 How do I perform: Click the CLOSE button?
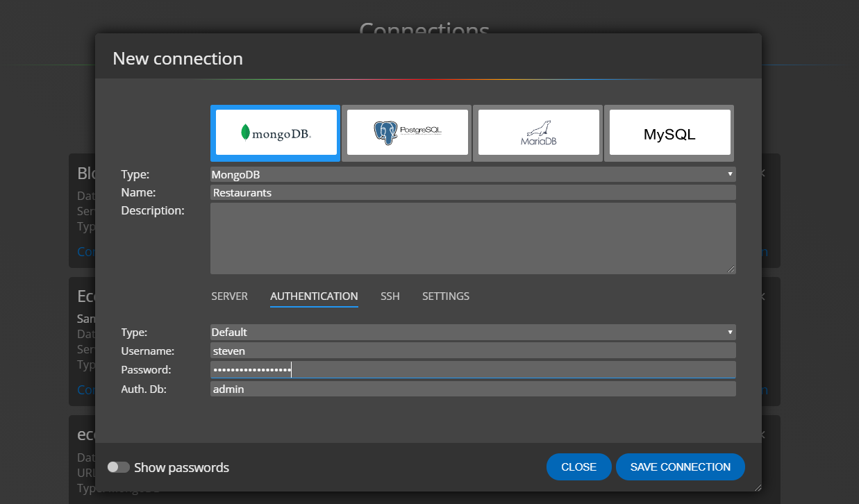coord(578,467)
